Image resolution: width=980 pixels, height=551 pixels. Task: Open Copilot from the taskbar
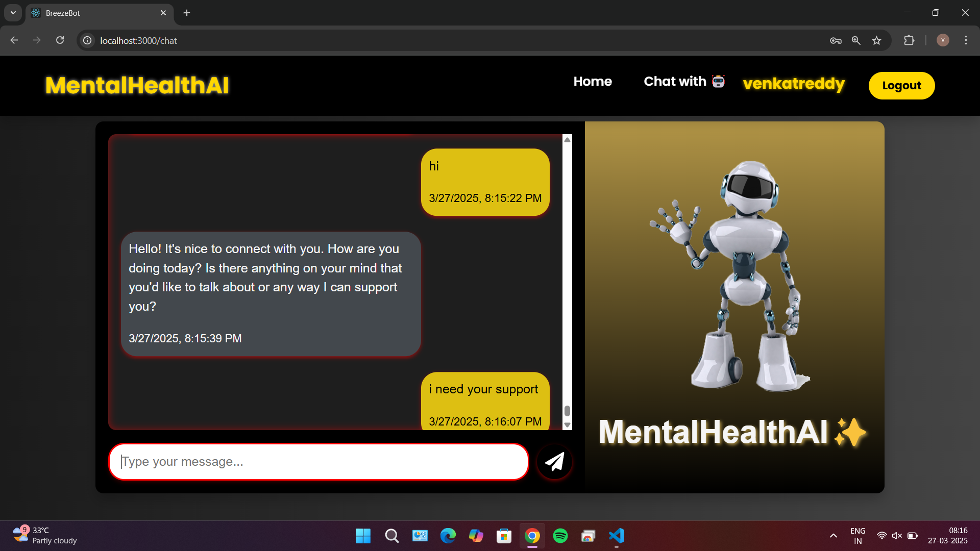(476, 536)
